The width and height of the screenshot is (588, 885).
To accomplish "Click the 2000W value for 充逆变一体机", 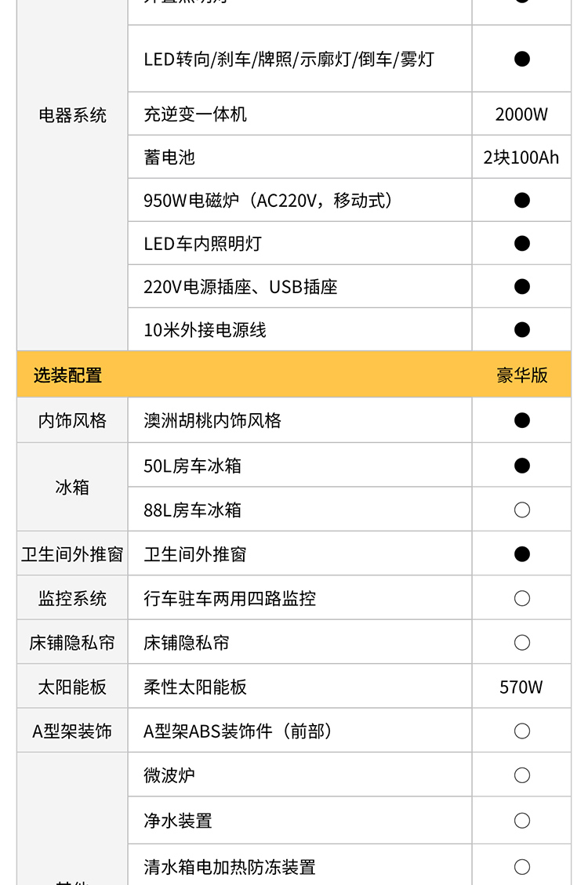I will click(521, 114).
